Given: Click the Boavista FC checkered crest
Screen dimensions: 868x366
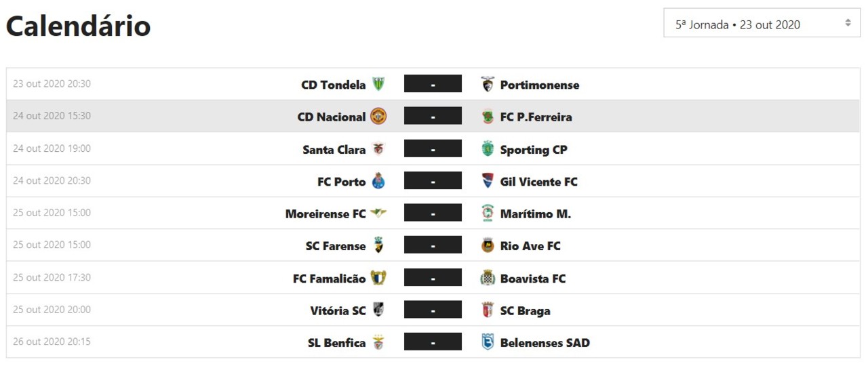Looking at the screenshot, I should (x=488, y=279).
